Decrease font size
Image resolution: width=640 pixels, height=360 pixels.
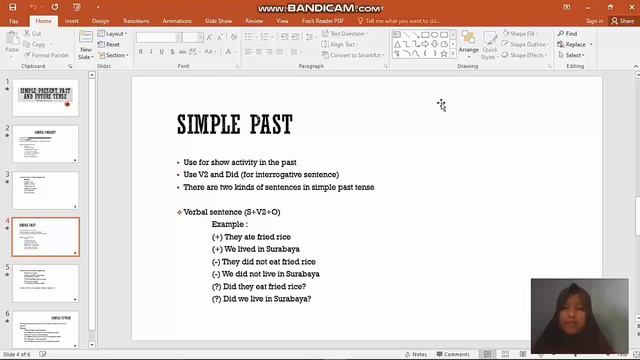click(220, 37)
